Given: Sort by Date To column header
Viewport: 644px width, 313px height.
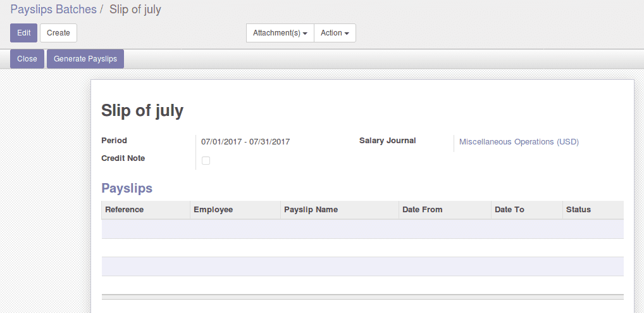Looking at the screenshot, I should pyautogui.click(x=527, y=210).
